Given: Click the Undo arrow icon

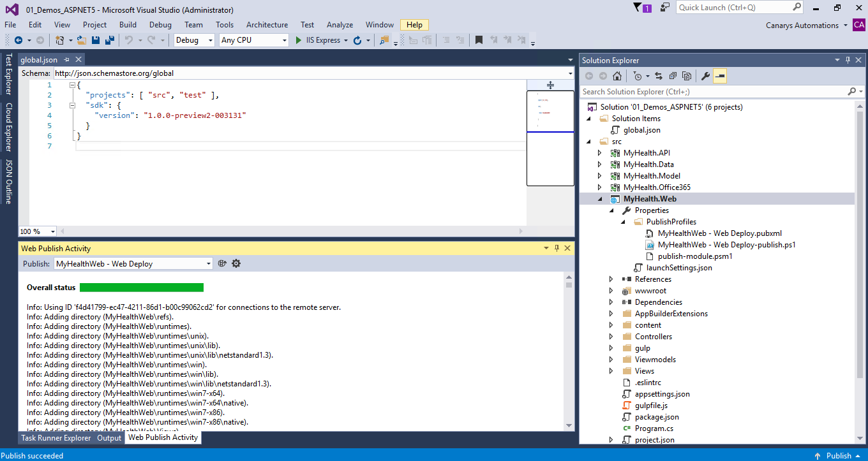Looking at the screenshot, I should [x=128, y=40].
